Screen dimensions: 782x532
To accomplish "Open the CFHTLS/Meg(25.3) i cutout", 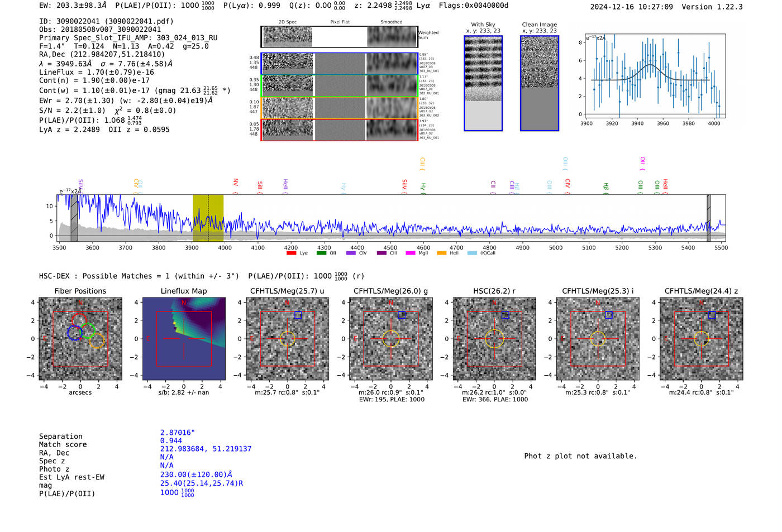I will pos(598,339).
